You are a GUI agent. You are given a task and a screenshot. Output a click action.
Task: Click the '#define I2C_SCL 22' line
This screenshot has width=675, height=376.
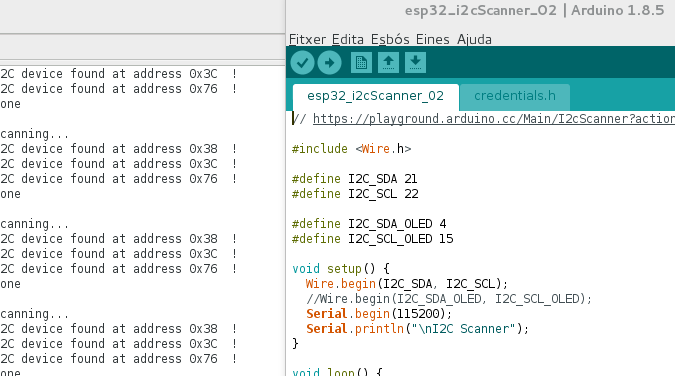tap(355, 194)
